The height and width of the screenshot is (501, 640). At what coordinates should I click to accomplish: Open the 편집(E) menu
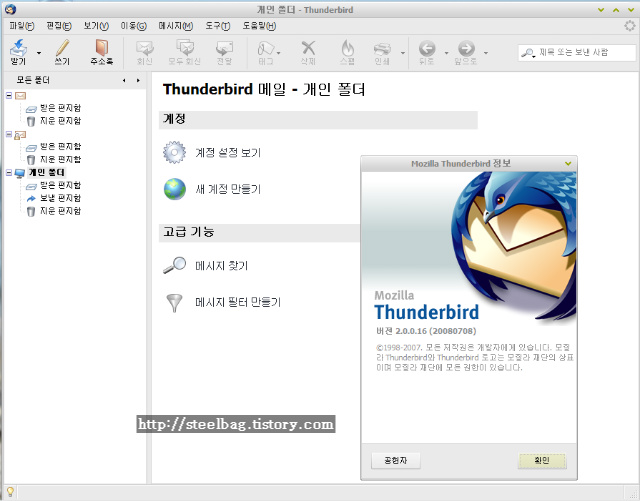point(59,26)
